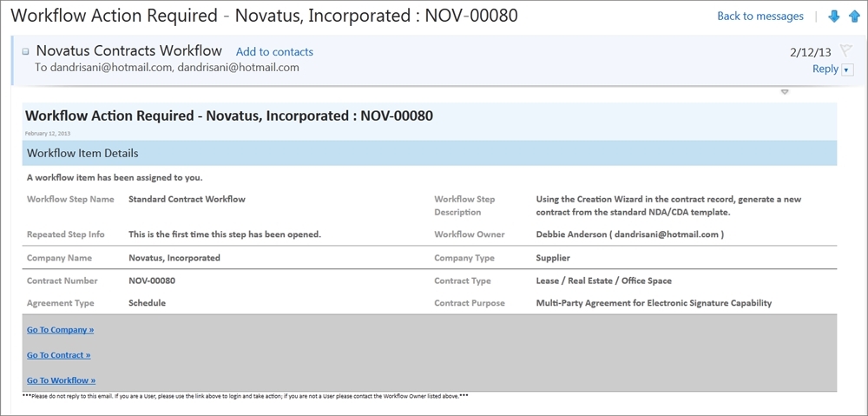Click the Workflow Owner Debbie Anderson email text
Image resolution: width=868 pixels, height=416 pixels.
pos(630,234)
